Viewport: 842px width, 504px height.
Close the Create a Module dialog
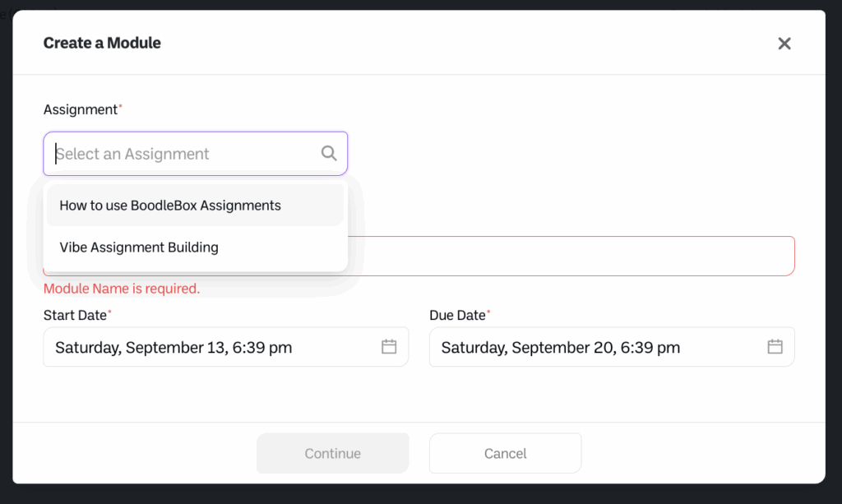coord(784,44)
